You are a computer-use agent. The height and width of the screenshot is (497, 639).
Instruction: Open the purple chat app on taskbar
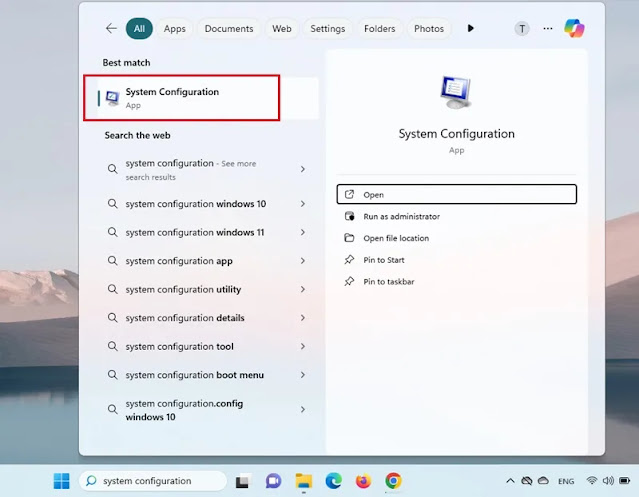pyautogui.click(x=273, y=481)
